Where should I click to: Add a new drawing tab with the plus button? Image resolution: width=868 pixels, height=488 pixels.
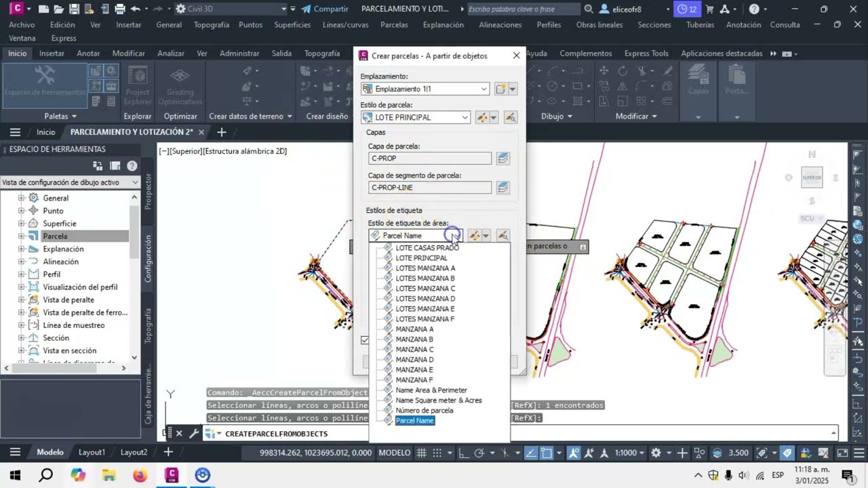(221, 132)
